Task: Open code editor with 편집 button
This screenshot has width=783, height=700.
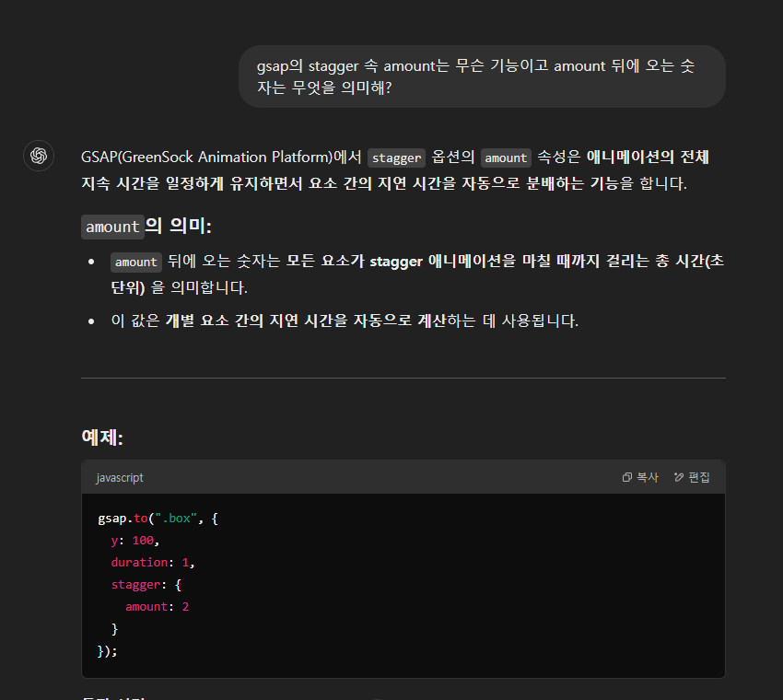Action: click(692, 477)
